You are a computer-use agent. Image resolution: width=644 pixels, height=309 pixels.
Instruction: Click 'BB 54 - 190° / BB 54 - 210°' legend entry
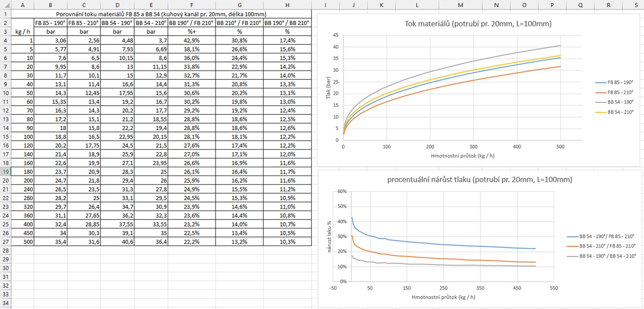pyautogui.click(x=606, y=255)
